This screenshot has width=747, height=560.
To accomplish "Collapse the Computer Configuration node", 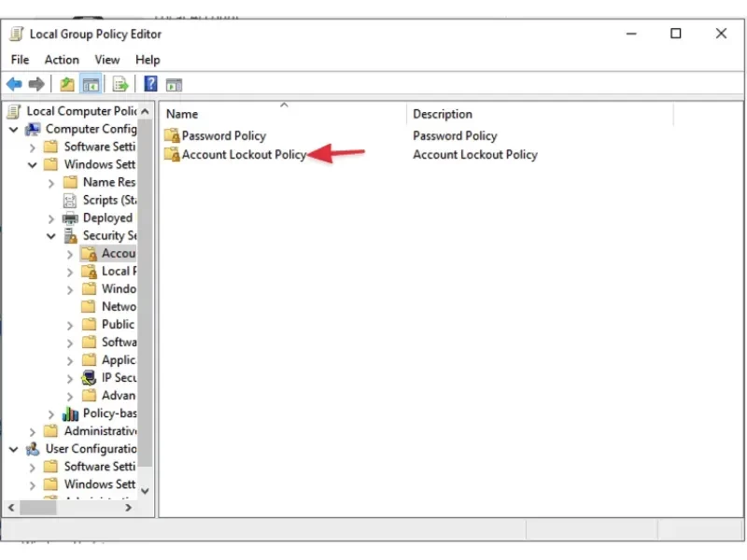I will [14, 129].
